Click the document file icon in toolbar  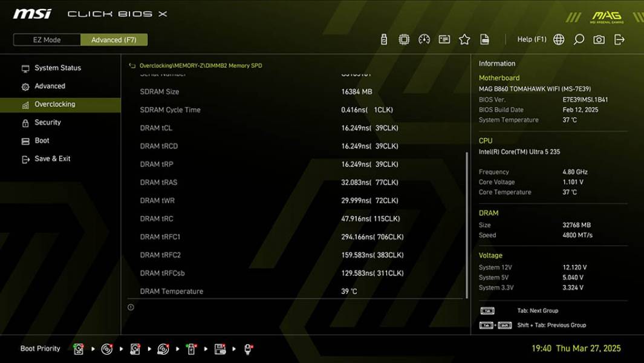(484, 39)
